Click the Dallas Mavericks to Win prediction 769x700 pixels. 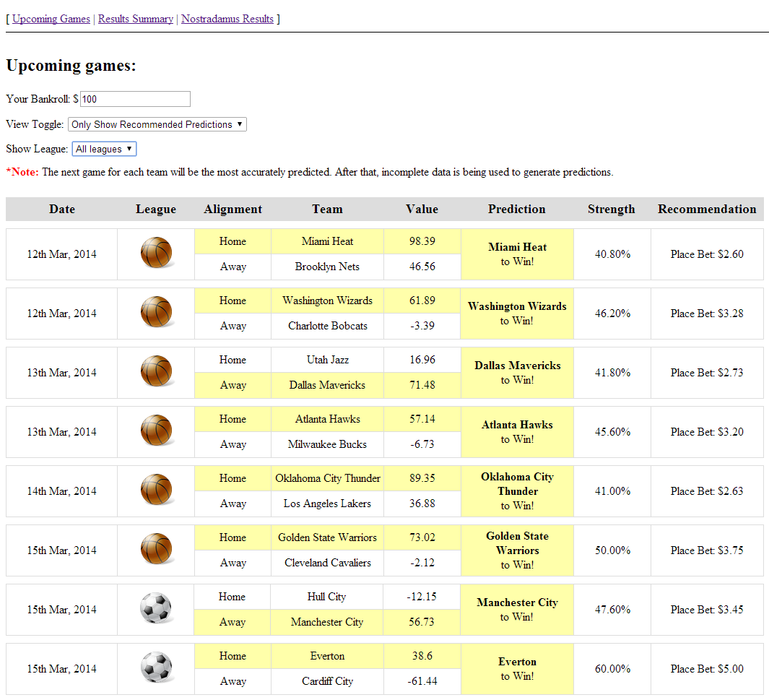[x=518, y=373]
